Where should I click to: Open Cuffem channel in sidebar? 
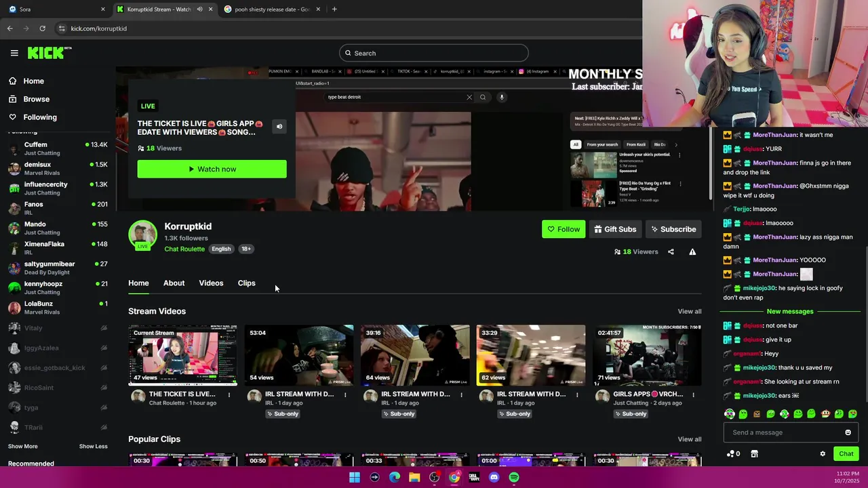[57, 148]
